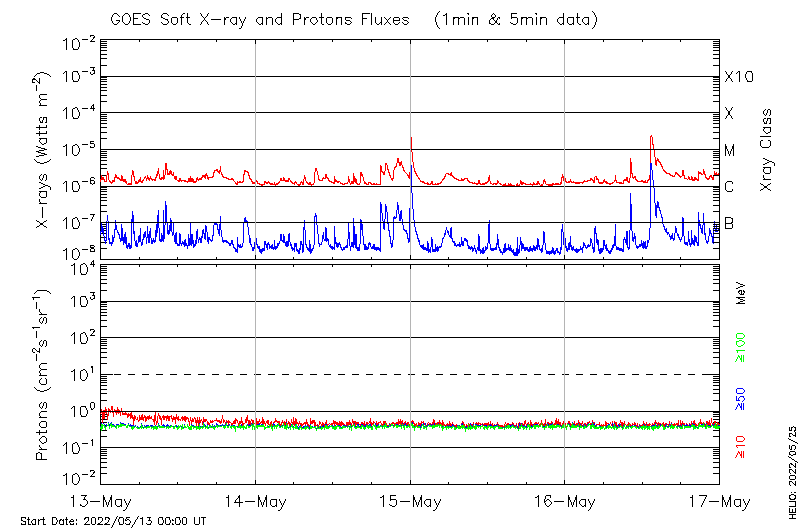Select the C class label on the right axis
The width and height of the screenshot is (800, 530).
point(729,187)
